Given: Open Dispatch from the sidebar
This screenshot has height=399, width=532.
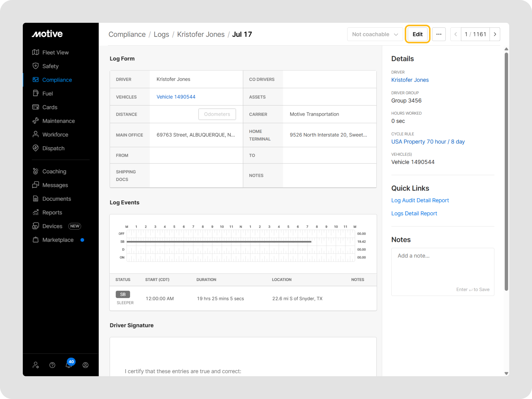Looking at the screenshot, I should click(x=53, y=148).
